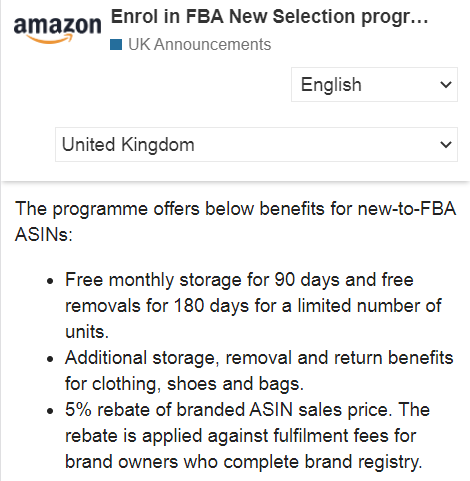This screenshot has height=481, width=470.
Task: Open the UK Announcements category link
Action: click(x=199, y=44)
